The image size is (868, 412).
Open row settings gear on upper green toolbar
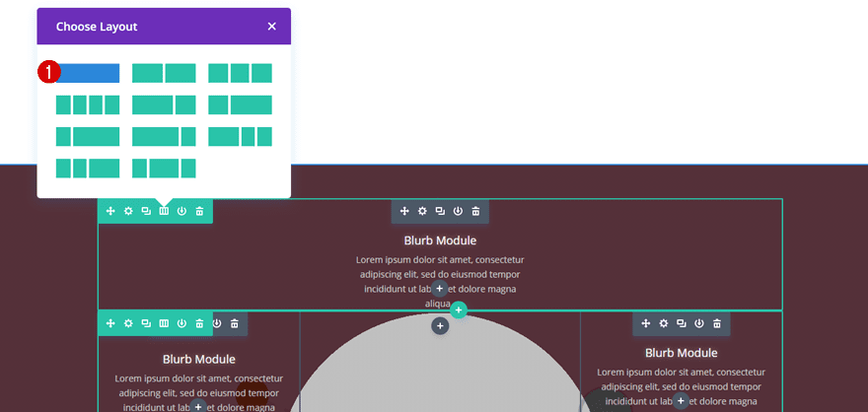pyautogui.click(x=128, y=211)
